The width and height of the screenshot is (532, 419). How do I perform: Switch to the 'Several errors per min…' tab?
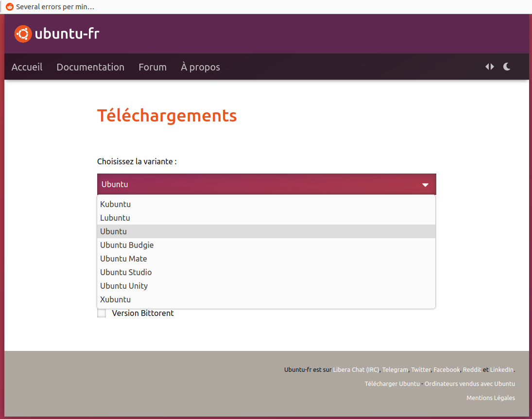click(x=51, y=7)
